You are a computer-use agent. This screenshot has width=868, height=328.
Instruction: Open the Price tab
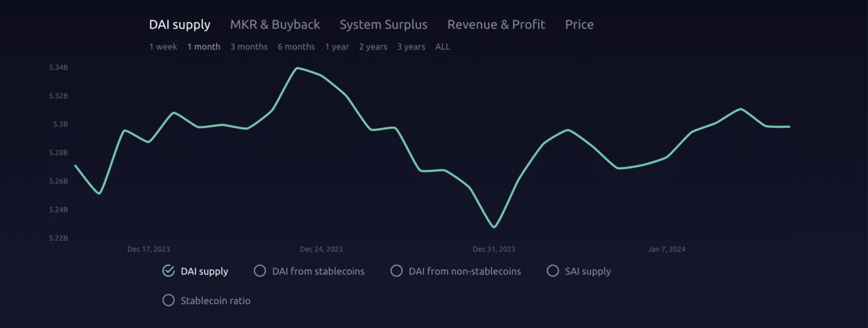tap(579, 24)
